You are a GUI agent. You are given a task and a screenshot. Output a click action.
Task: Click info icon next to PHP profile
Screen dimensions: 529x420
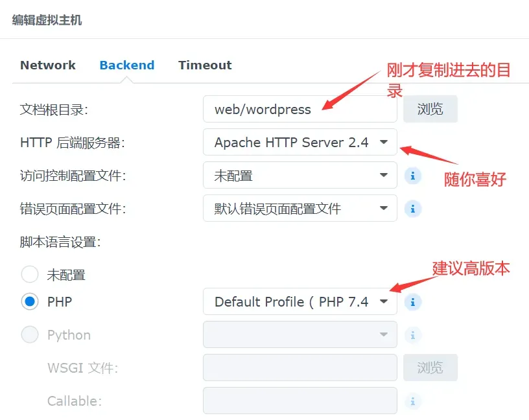[x=412, y=302]
